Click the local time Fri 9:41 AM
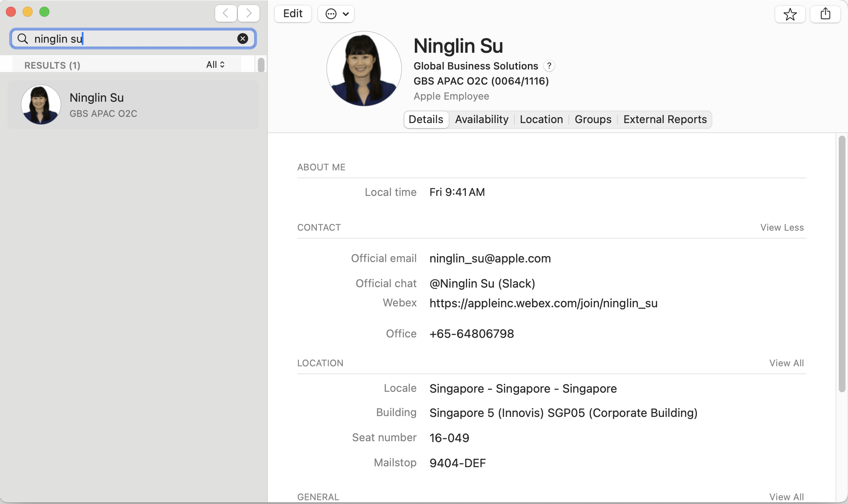The height and width of the screenshot is (504, 848). pos(457,192)
